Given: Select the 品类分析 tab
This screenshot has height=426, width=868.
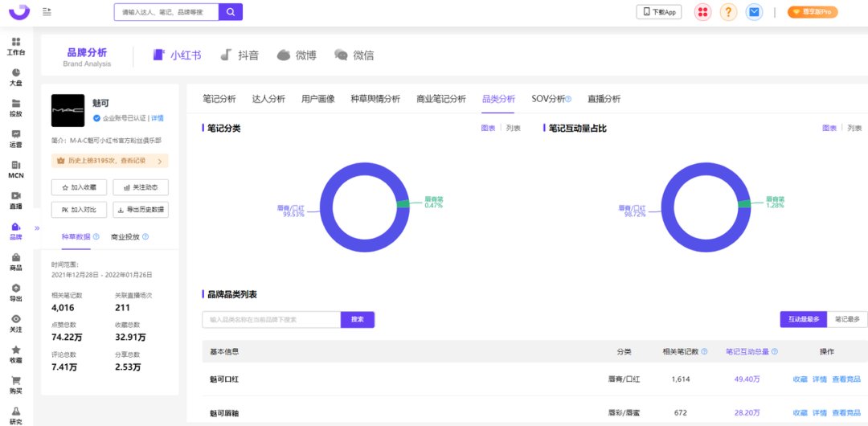Looking at the screenshot, I should click(x=499, y=99).
